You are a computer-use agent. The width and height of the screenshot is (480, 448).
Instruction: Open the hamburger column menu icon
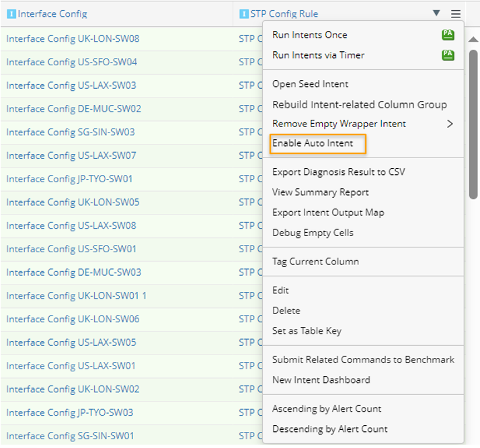point(456,13)
